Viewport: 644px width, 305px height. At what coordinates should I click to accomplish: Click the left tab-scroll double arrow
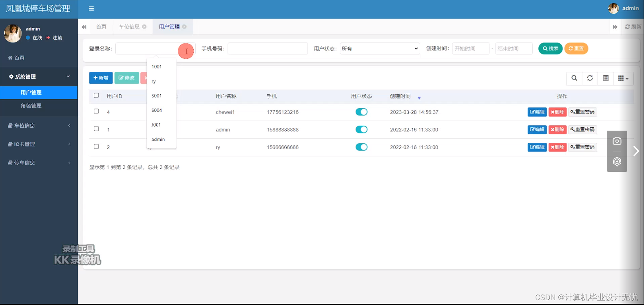tap(84, 27)
